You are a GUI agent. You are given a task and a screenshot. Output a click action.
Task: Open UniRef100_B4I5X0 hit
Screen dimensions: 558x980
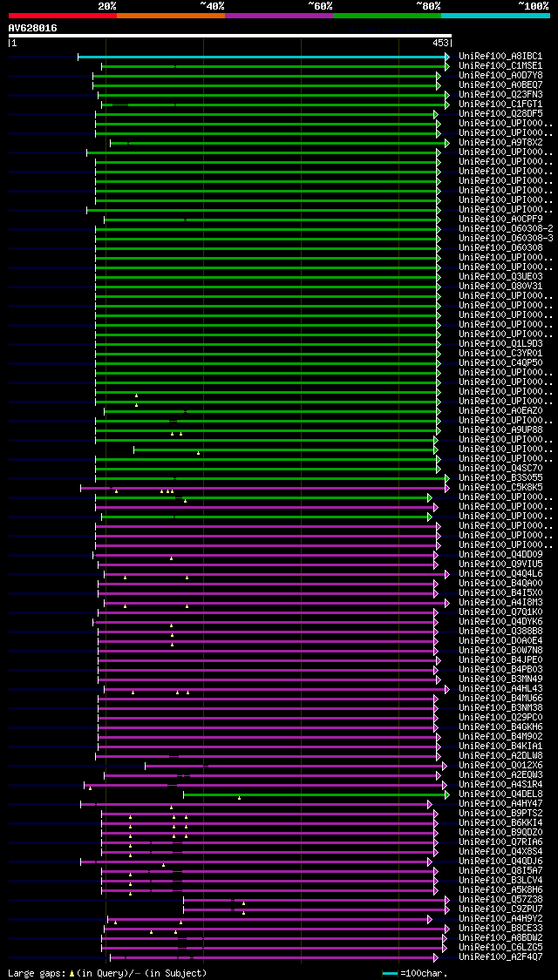pyautogui.click(x=500, y=593)
